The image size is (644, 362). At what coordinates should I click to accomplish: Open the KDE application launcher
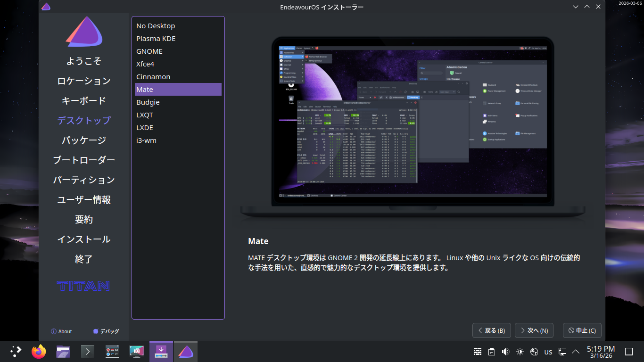16,352
